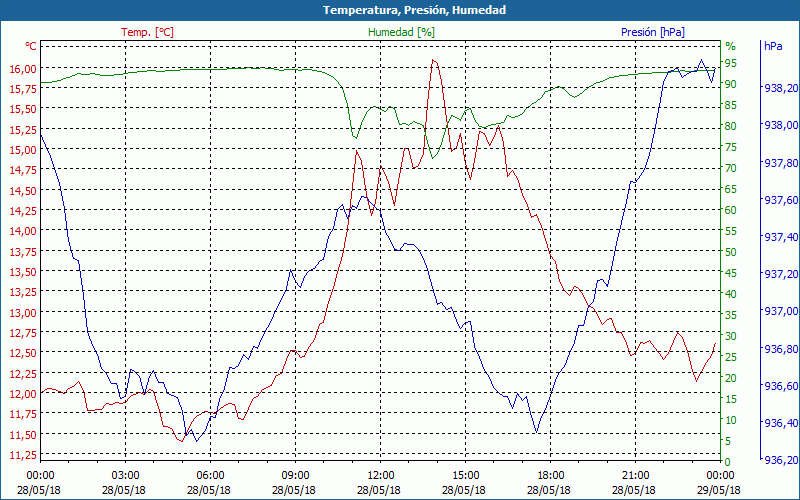Screen dimensions: 800x500
Task: Click 90 on the green humidity axis
Action: click(x=731, y=84)
